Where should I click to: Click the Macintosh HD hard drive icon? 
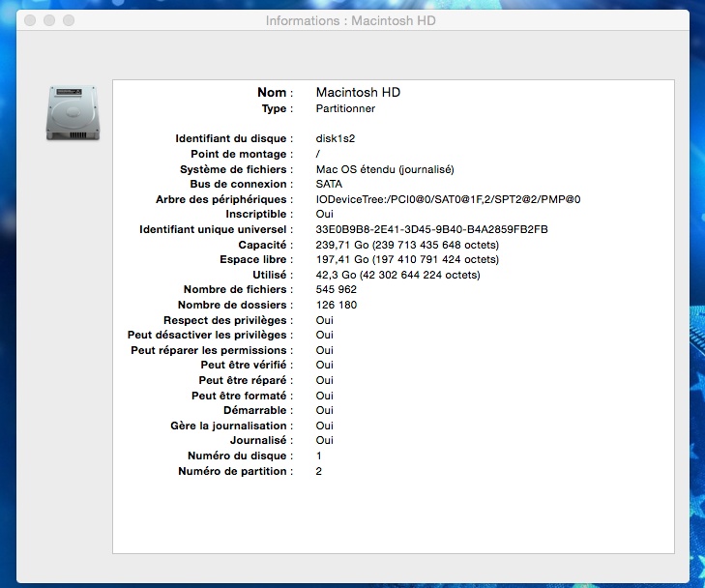click(x=73, y=113)
